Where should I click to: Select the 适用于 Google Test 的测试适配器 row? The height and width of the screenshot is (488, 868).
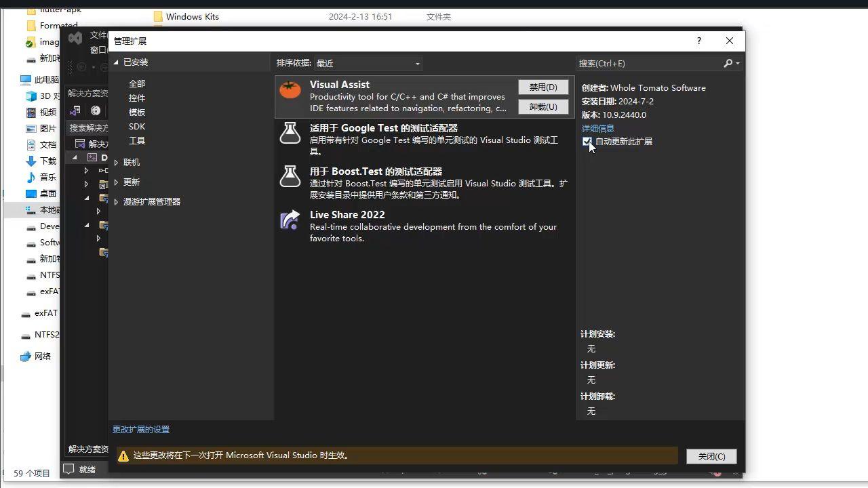(x=425, y=140)
